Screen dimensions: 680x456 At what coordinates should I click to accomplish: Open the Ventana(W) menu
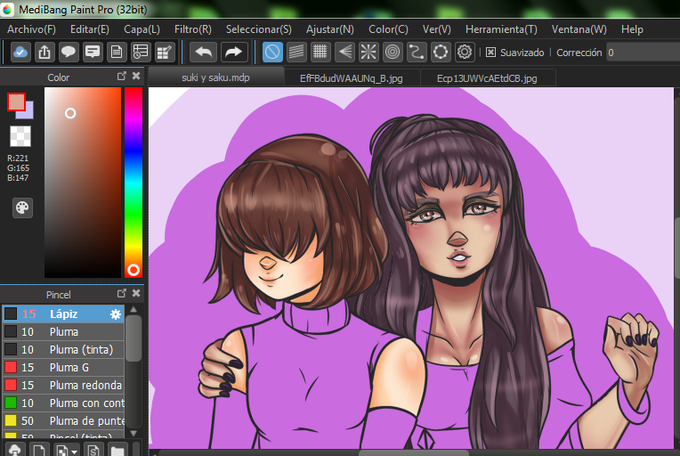click(579, 29)
